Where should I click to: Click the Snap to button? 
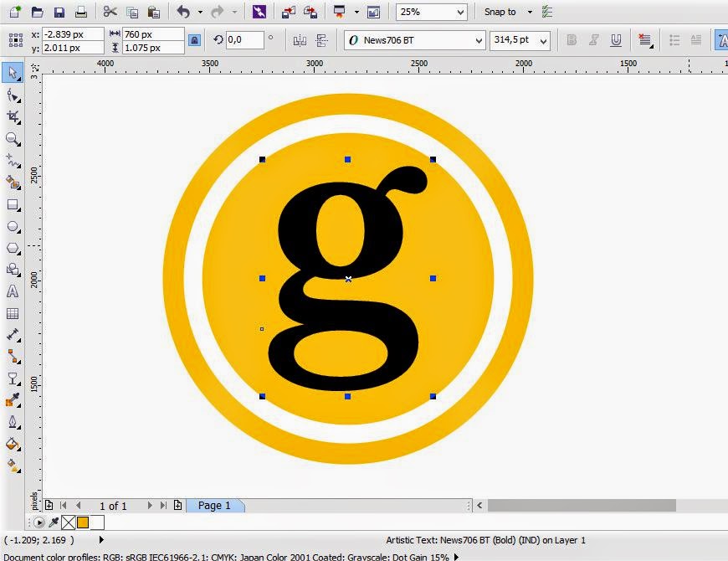pyautogui.click(x=500, y=12)
